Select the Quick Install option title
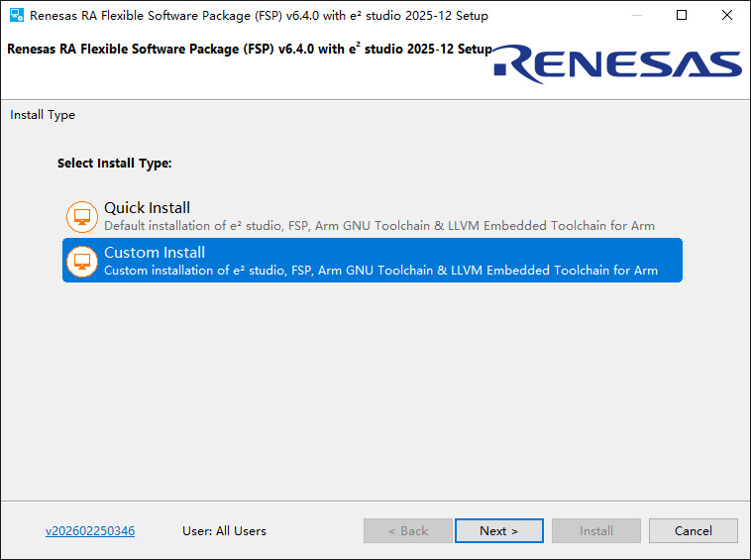The height and width of the screenshot is (560, 751). click(147, 208)
